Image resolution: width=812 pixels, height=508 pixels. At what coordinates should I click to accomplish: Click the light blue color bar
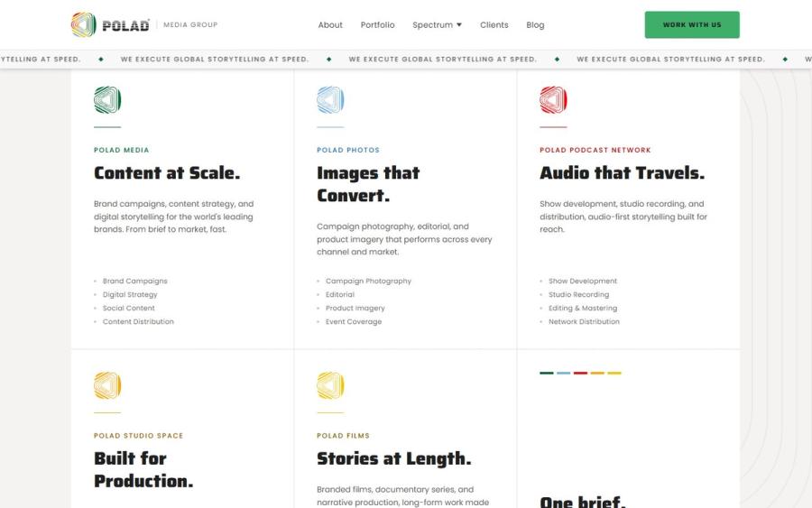[563, 373]
